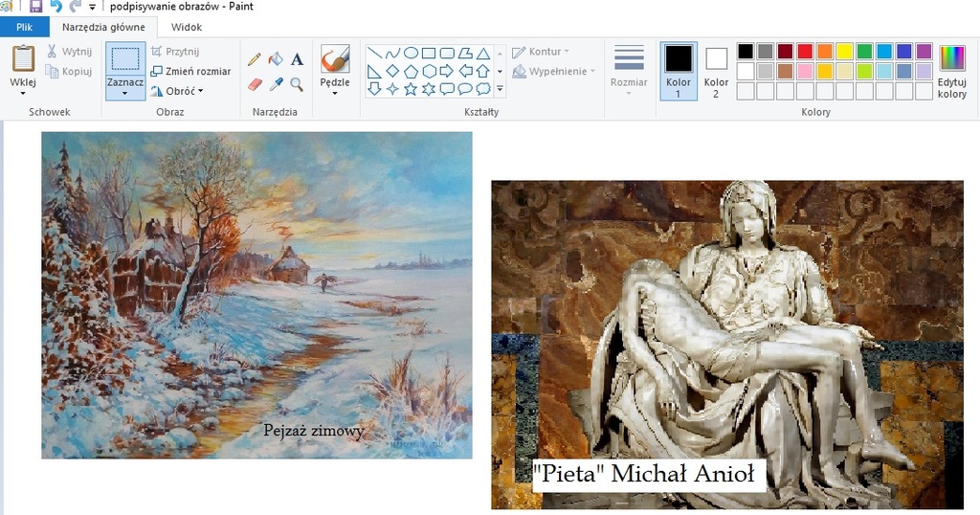Activate Kolor 2 background color
980x515 pixels.
coord(716,71)
